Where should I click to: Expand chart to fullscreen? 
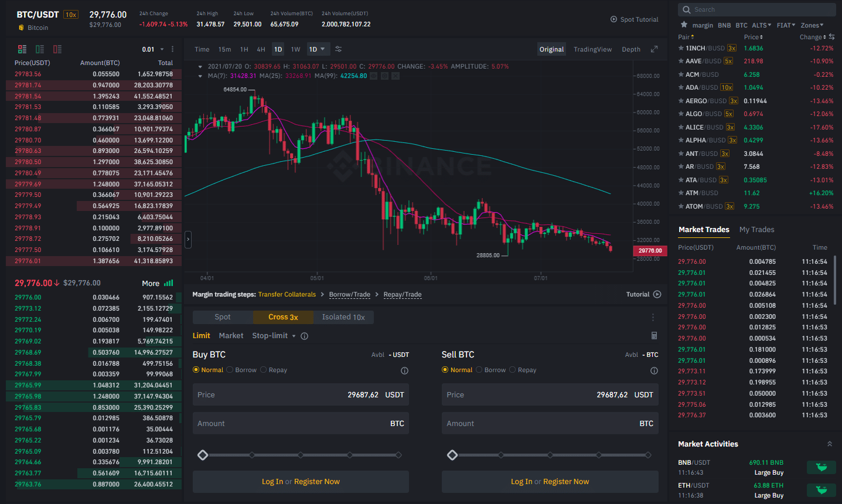(x=654, y=49)
